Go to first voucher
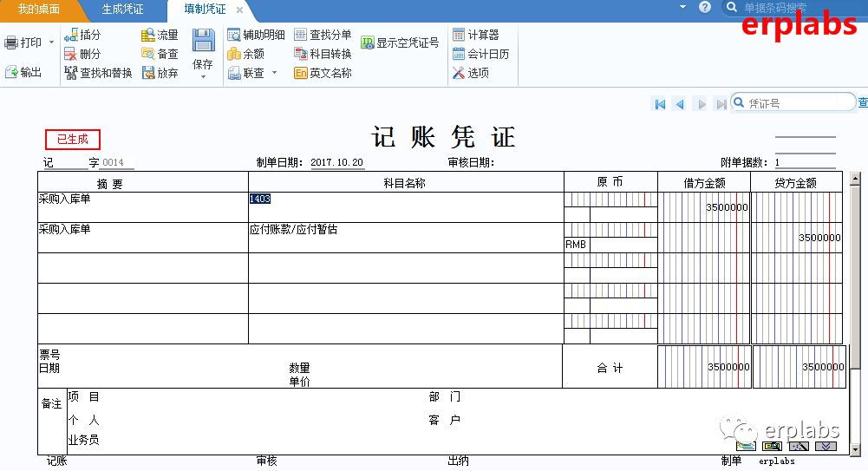The image size is (868, 471). point(660,104)
